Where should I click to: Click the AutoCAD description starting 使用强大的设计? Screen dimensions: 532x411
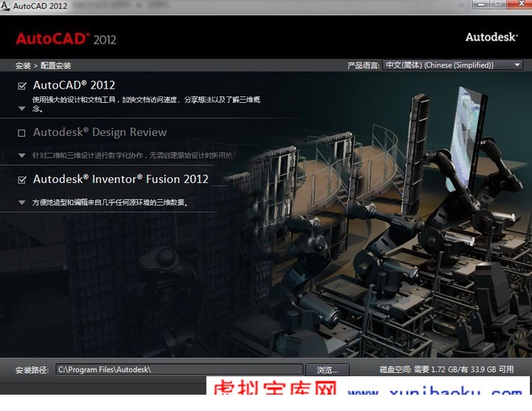coord(146,103)
